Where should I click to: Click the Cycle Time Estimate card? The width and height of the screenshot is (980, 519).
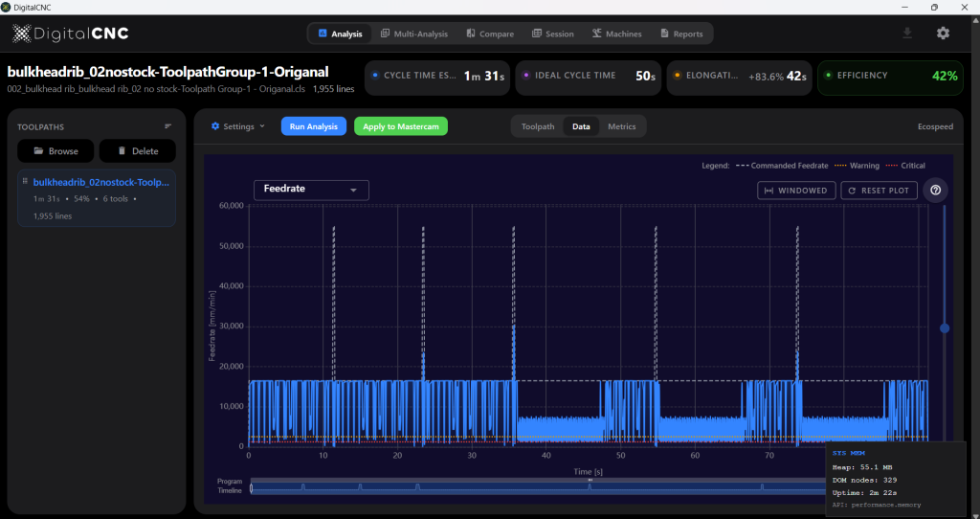pos(437,78)
